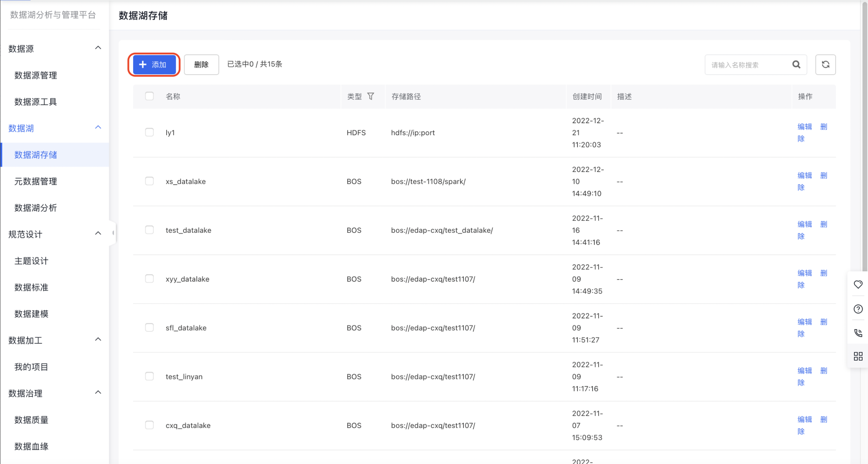Image resolution: width=868 pixels, height=464 pixels.
Task: Click 编辑 link for test_linyan
Action: pos(805,371)
